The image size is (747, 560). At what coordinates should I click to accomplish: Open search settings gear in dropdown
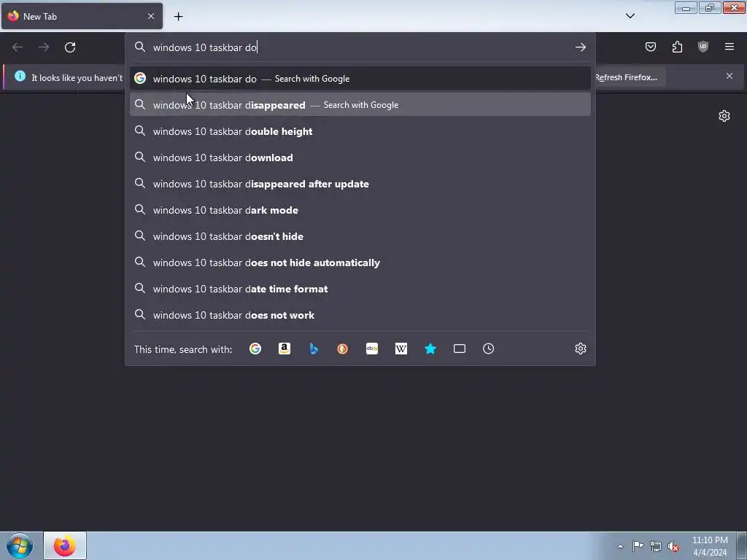580,349
